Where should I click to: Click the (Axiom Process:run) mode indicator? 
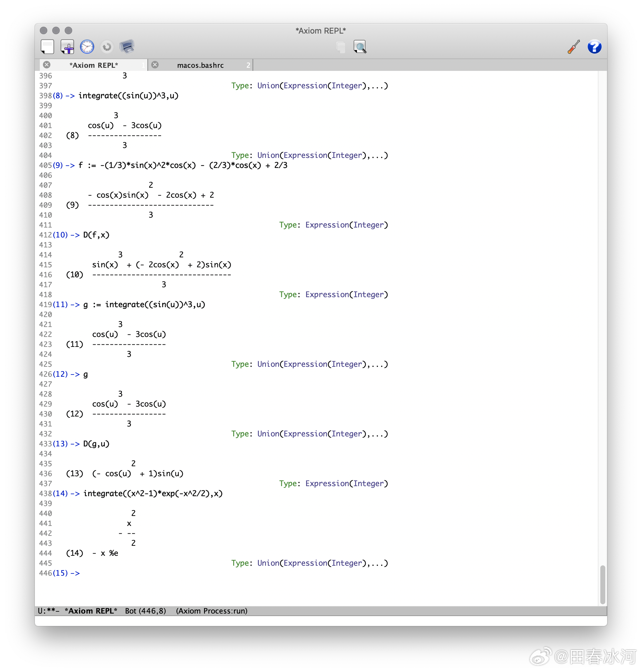click(212, 611)
